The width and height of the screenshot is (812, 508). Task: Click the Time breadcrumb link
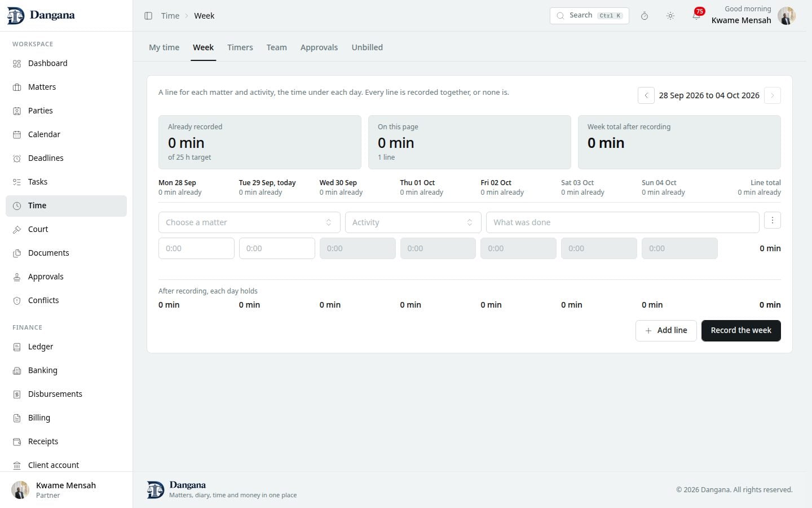coord(170,16)
